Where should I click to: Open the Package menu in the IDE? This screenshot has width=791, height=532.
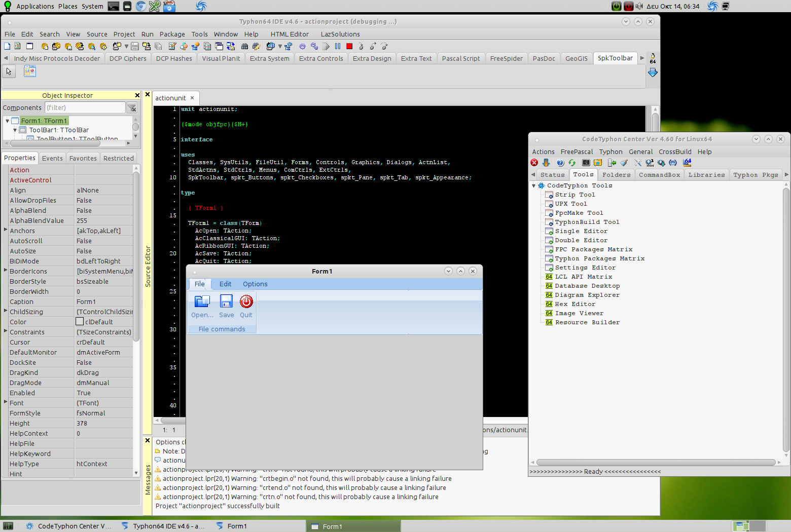coord(172,34)
